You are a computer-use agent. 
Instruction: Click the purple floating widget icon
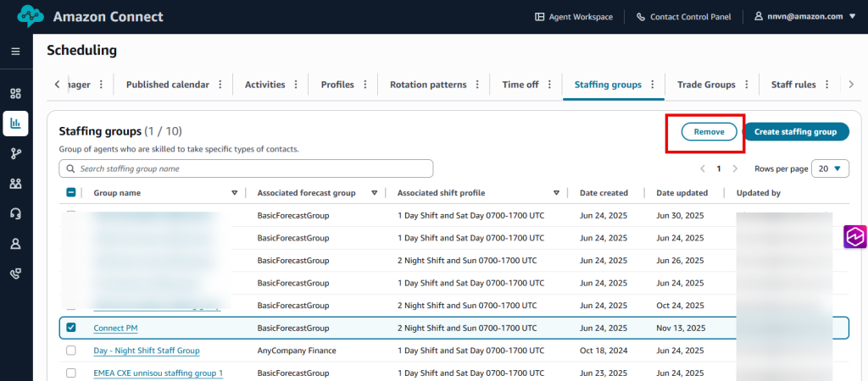click(855, 237)
